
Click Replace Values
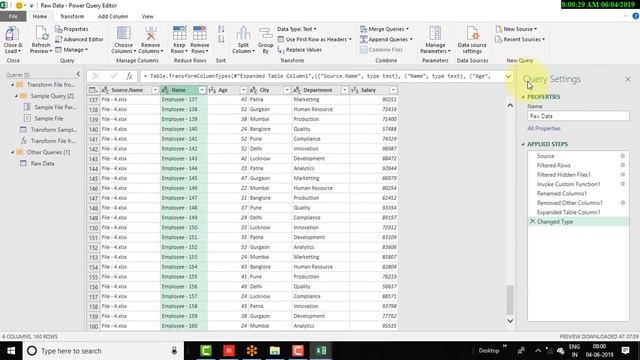[300, 49]
